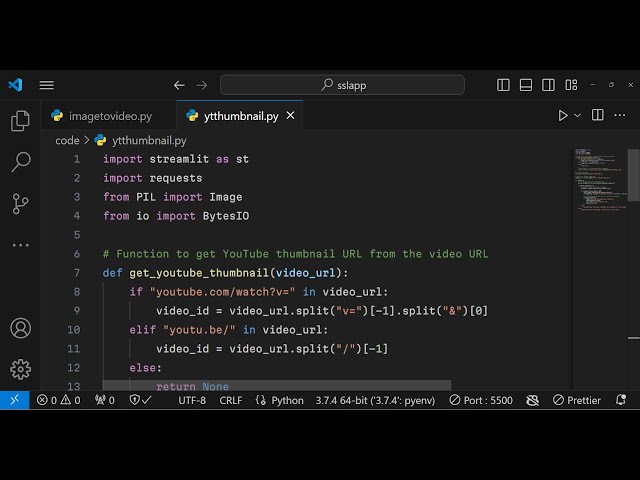Open the Manage gear icon

pyautogui.click(x=20, y=369)
